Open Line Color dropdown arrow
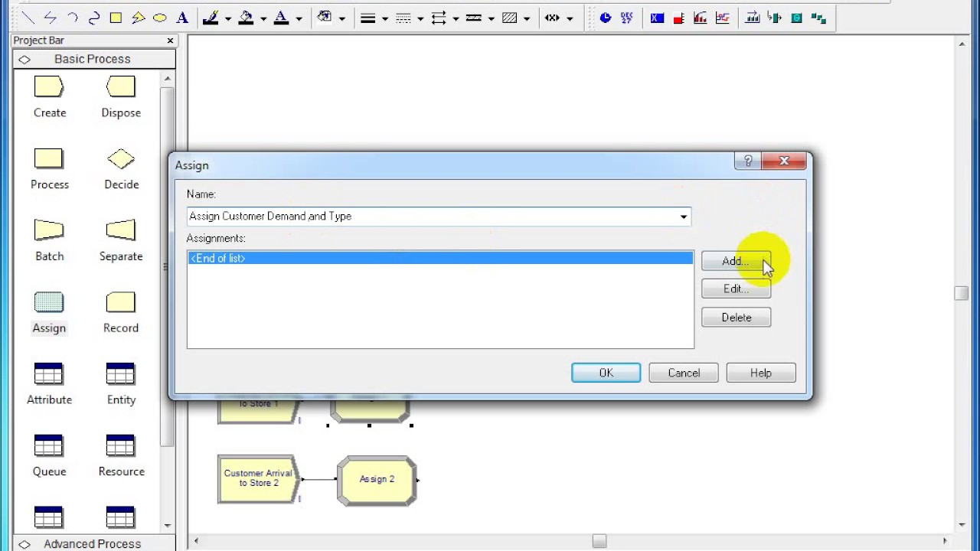This screenshot has height=551, width=980. click(228, 18)
